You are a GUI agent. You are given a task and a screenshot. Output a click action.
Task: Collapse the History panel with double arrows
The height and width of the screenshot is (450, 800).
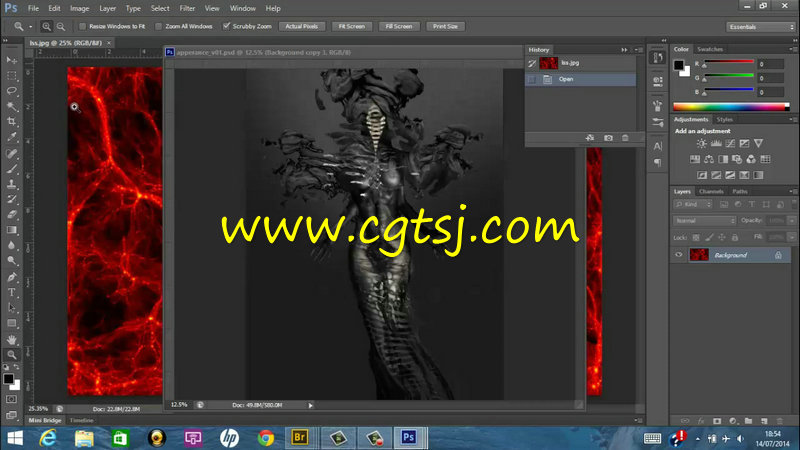point(624,49)
